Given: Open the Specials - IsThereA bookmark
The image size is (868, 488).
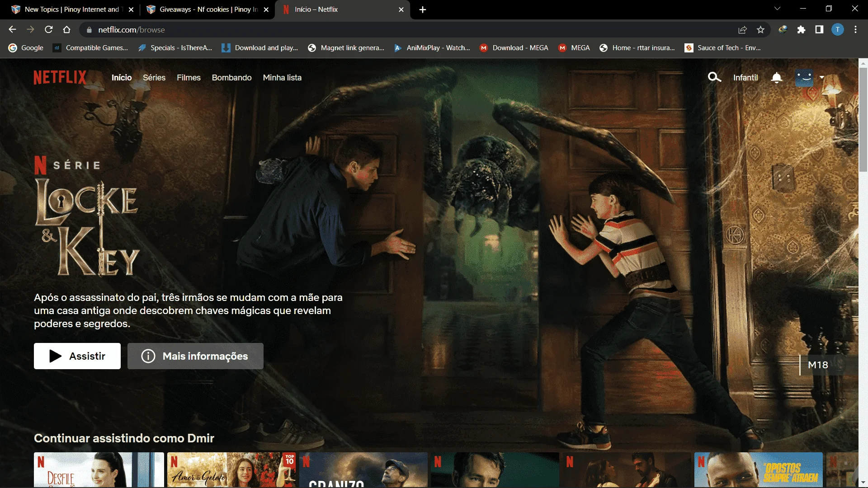Looking at the screenshot, I should 175,48.
